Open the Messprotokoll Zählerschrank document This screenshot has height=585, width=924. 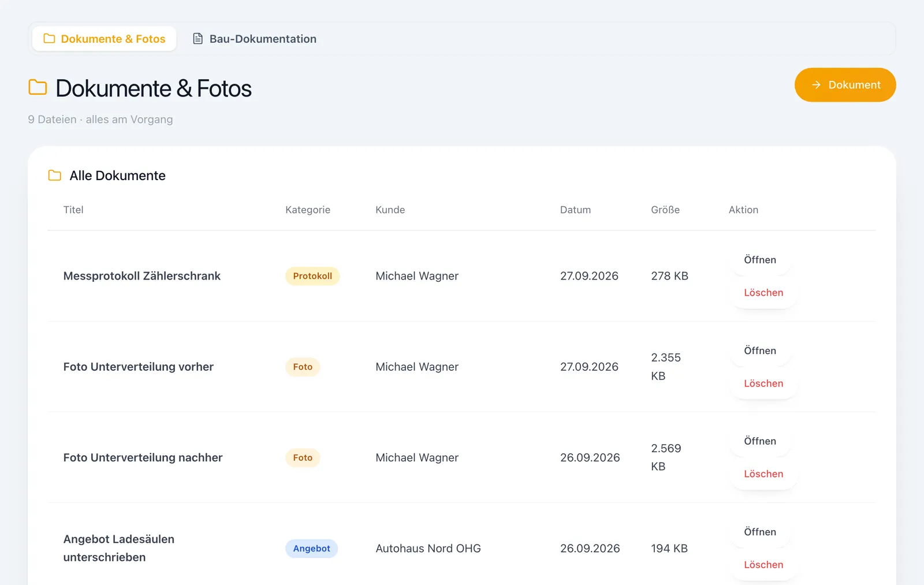click(760, 260)
